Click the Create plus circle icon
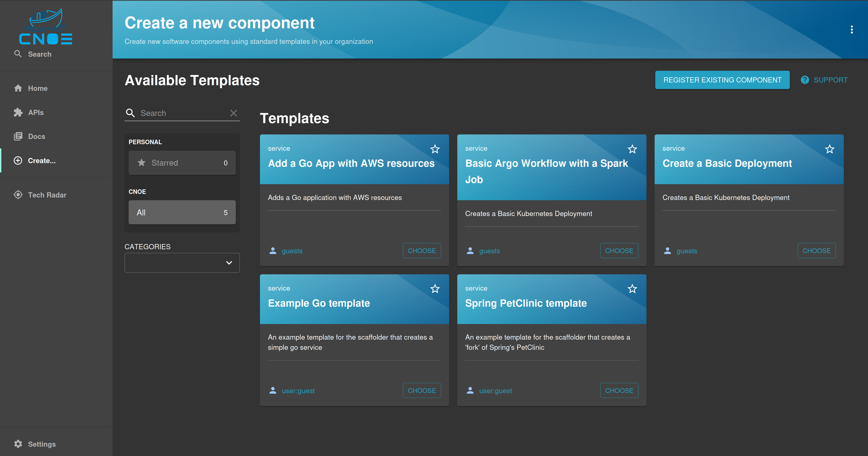This screenshot has width=868, height=456. coord(18,161)
